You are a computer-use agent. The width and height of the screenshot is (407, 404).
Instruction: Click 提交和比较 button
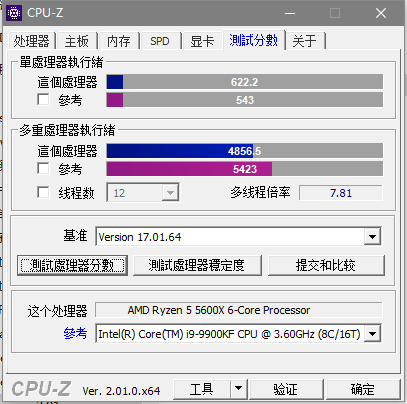tap(326, 266)
